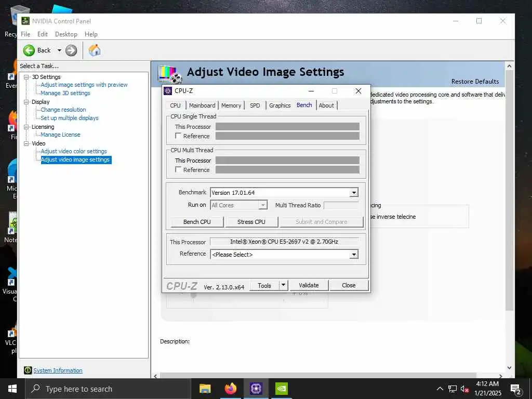Image resolution: width=532 pixels, height=399 pixels.
Task: Click the CPU-Z Close button
Action: coord(349,285)
